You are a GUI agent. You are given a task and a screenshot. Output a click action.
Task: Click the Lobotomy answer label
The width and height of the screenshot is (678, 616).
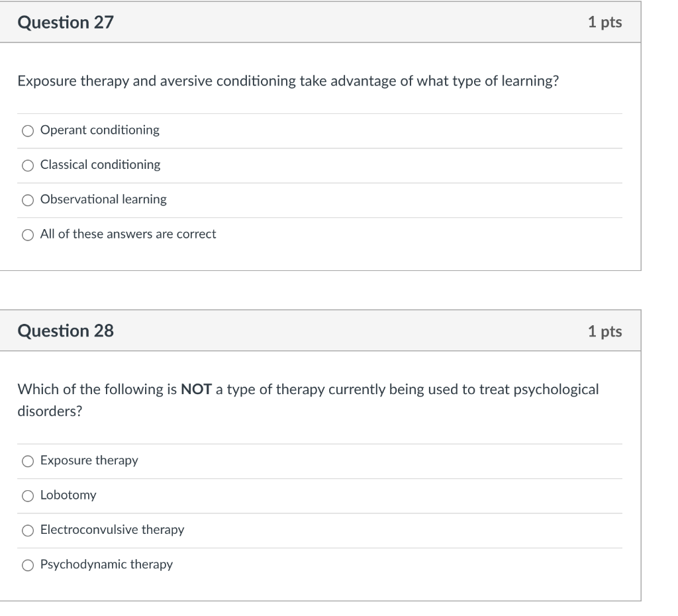(x=68, y=495)
